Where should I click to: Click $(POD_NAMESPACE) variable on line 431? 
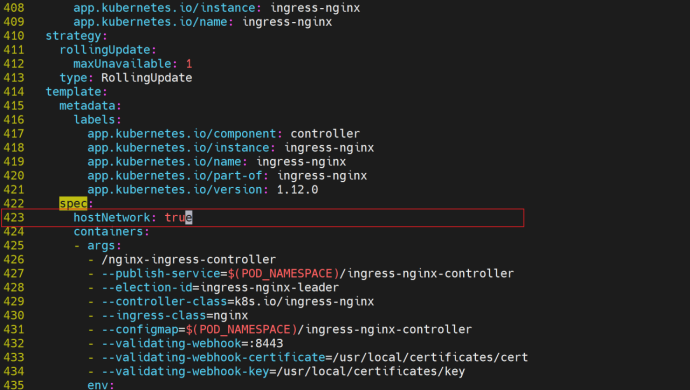click(x=241, y=329)
